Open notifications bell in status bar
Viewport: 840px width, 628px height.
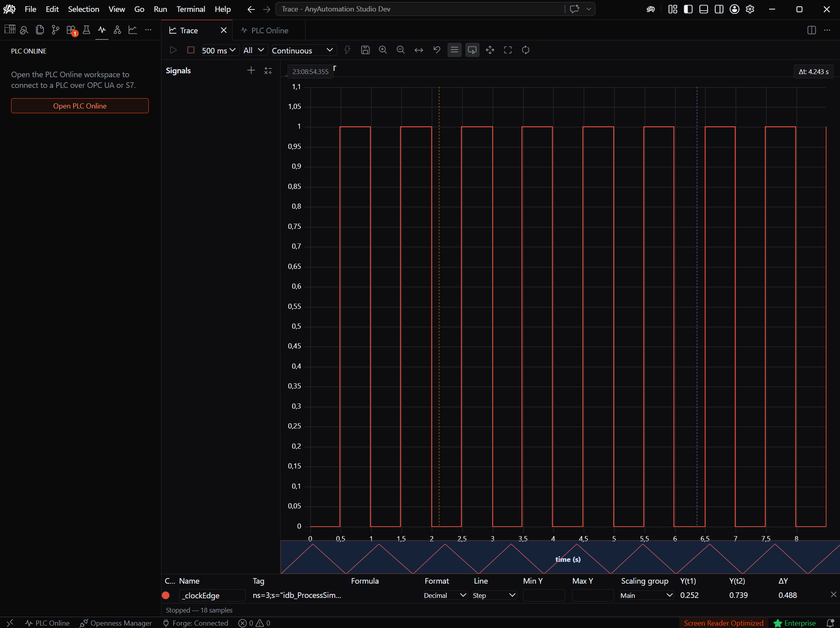(830, 623)
